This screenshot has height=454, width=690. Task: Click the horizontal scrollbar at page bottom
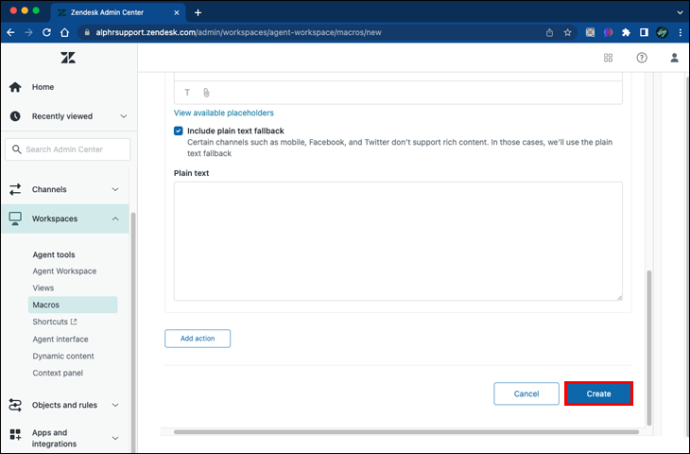(x=406, y=432)
